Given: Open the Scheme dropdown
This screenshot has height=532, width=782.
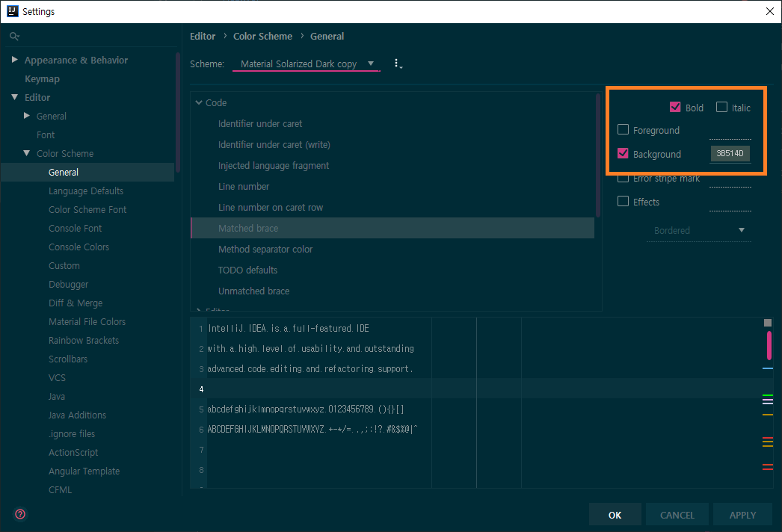Looking at the screenshot, I should [307, 64].
